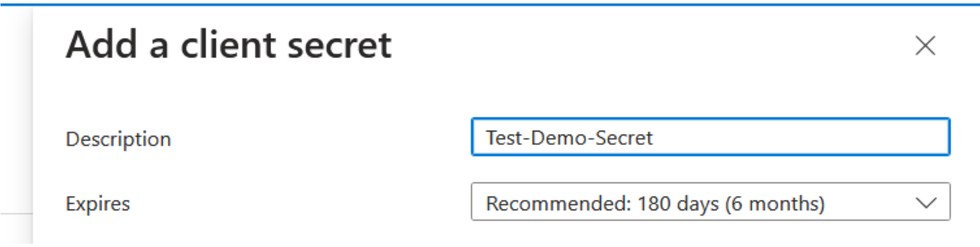Open the Expires dropdown
This screenshot has height=247, width=980.
coord(710,202)
